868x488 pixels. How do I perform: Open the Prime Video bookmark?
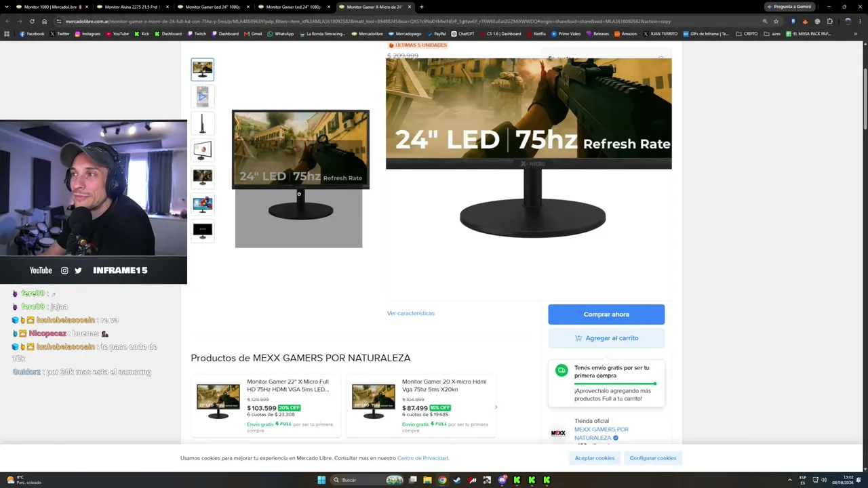tap(566, 34)
